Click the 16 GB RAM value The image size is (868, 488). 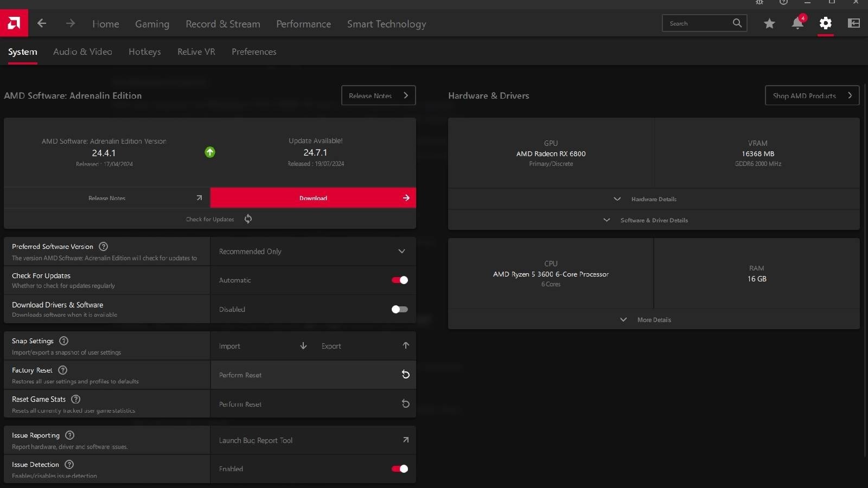coord(757,279)
